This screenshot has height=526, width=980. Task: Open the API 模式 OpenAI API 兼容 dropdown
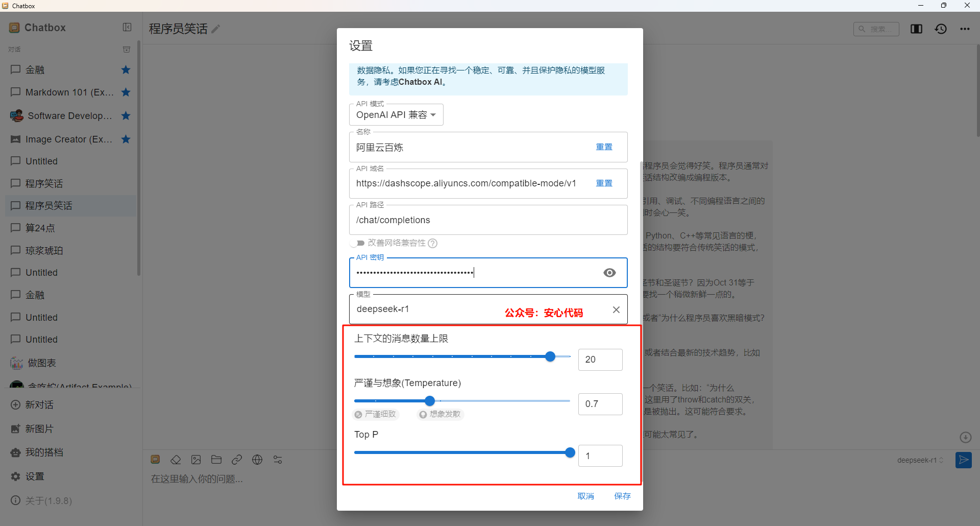click(x=396, y=115)
